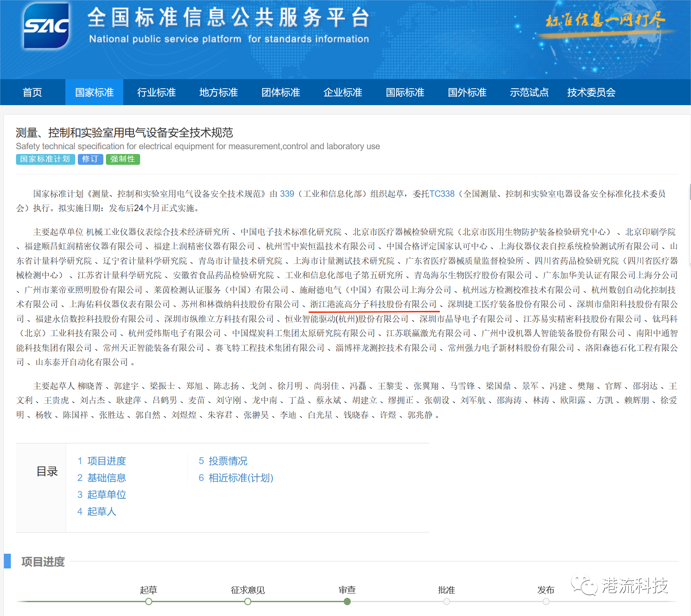691x616 pixels.
Task: Jump to 基础信息 section link
Action: point(102,478)
